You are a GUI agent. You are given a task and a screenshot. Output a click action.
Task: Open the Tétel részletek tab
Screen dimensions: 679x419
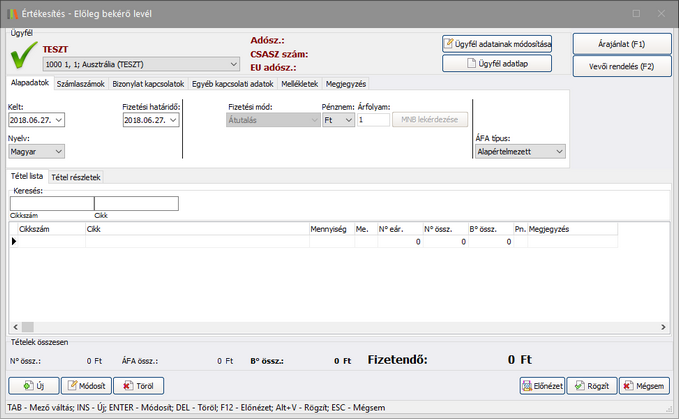click(x=76, y=177)
